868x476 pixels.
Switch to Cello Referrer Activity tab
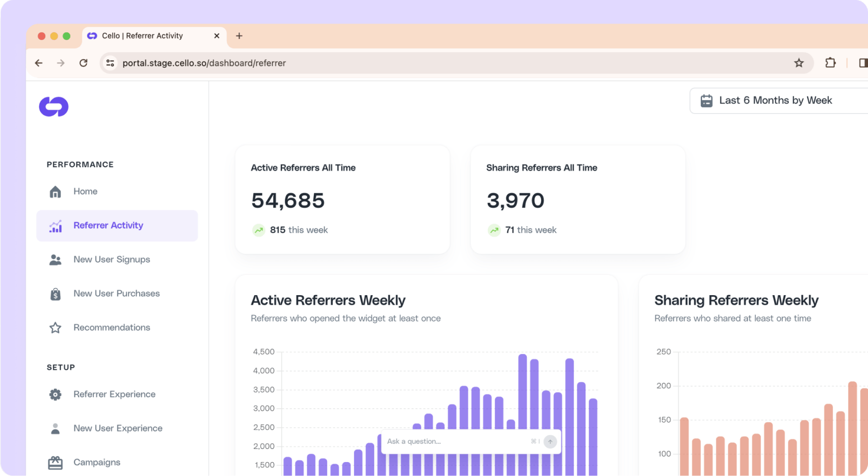click(142, 36)
